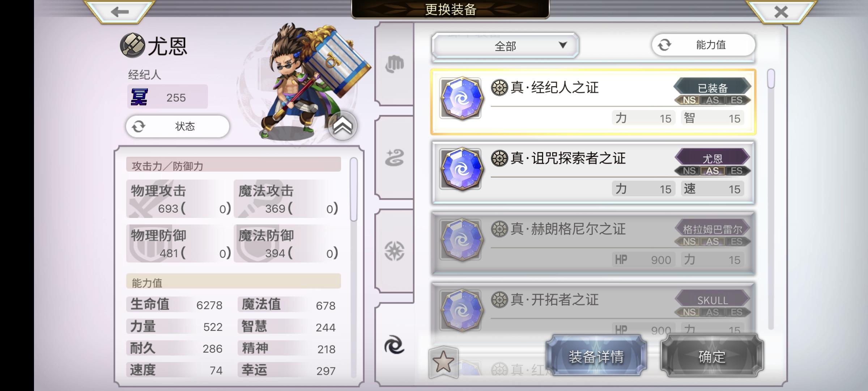Click the hammer weapon icon beside 尤恩
This screenshot has height=391, width=868.
point(132,46)
